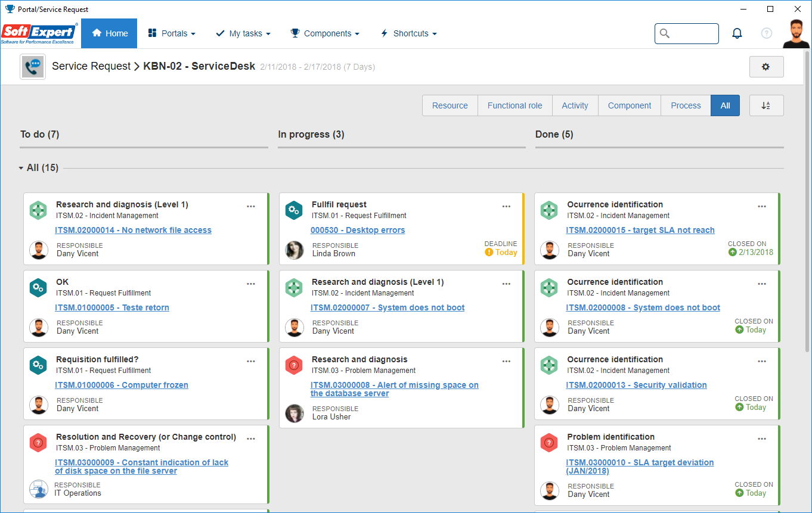Open link ITSM.01000005 - Teste retorn
This screenshot has width=812, height=513.
(112, 307)
